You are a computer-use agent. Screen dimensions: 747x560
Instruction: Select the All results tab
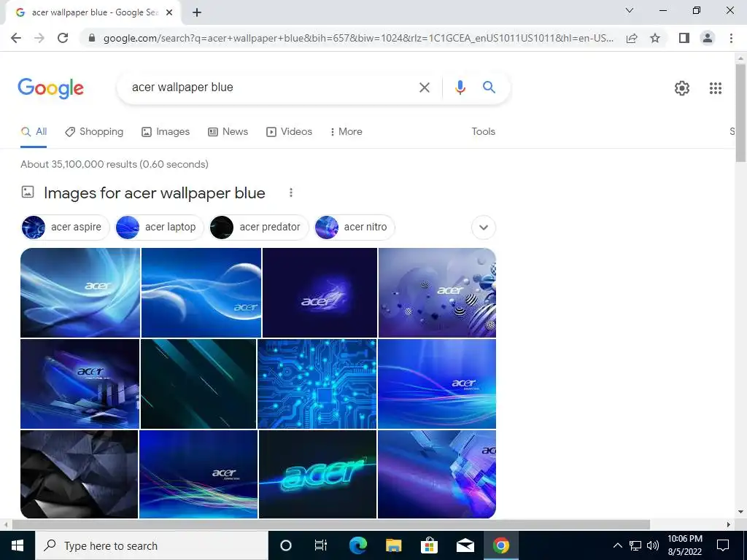click(34, 132)
